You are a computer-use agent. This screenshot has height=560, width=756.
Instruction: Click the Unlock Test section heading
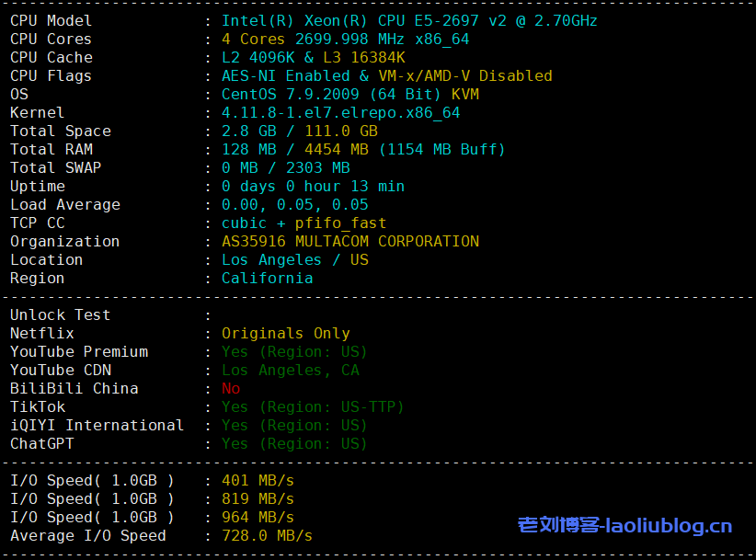pyautogui.click(x=60, y=314)
